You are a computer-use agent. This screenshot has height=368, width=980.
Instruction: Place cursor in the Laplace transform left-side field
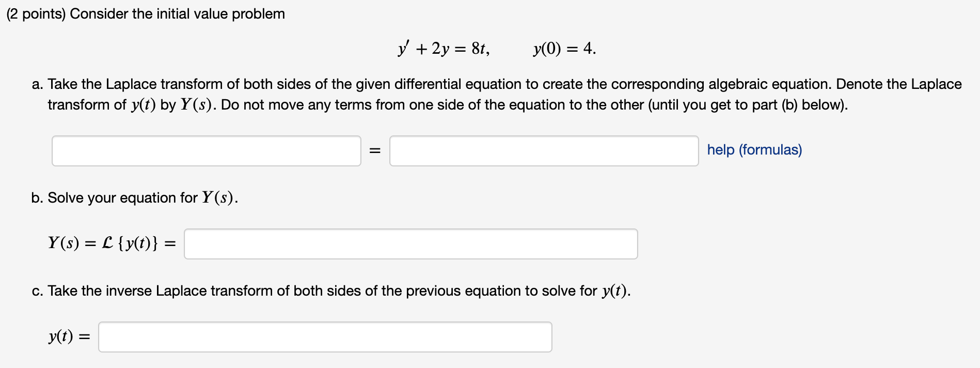pyautogui.click(x=207, y=150)
